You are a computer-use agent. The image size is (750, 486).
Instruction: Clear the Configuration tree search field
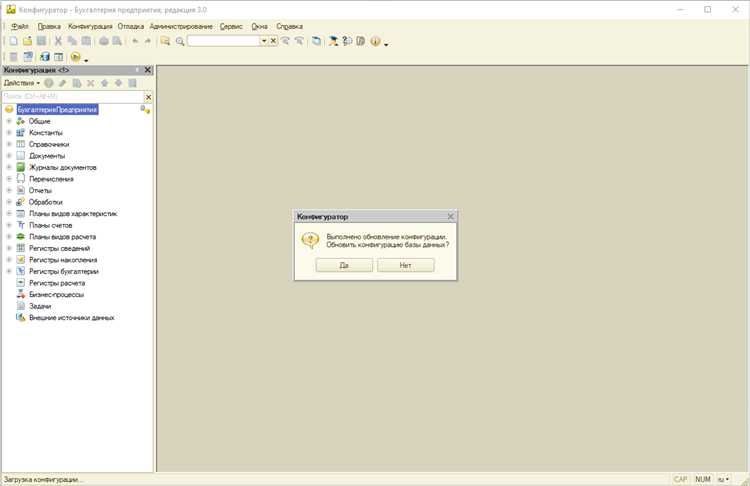coord(148,97)
